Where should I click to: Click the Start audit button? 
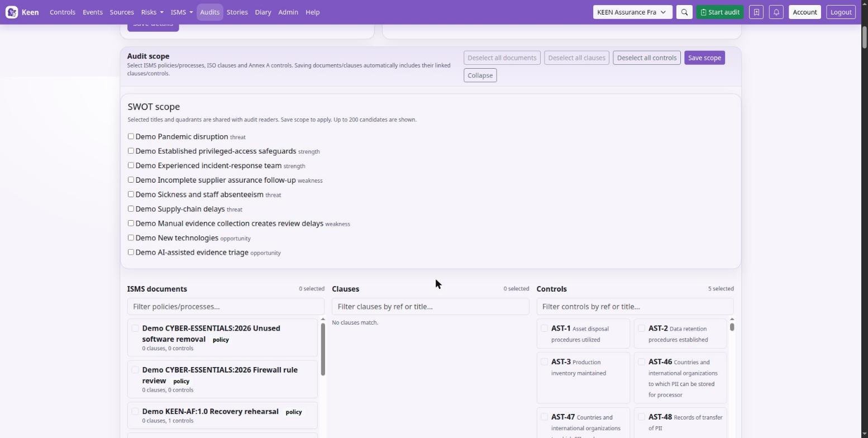pos(720,12)
